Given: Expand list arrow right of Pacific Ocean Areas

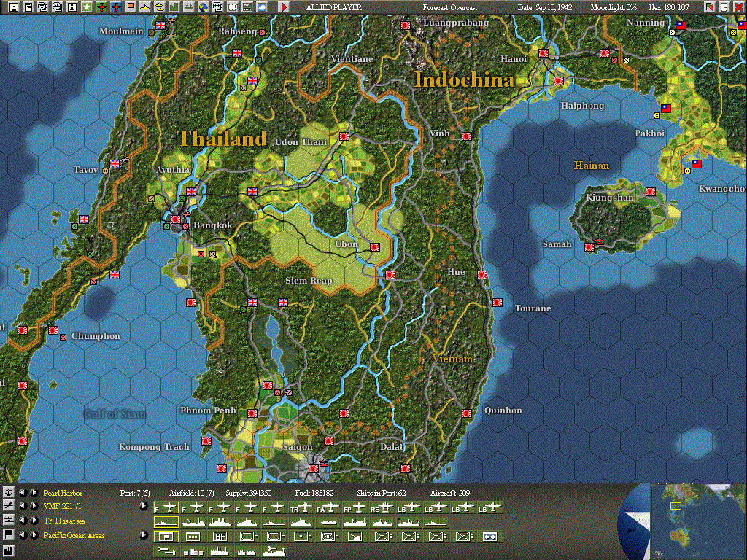Looking at the screenshot, I should 144,534.
